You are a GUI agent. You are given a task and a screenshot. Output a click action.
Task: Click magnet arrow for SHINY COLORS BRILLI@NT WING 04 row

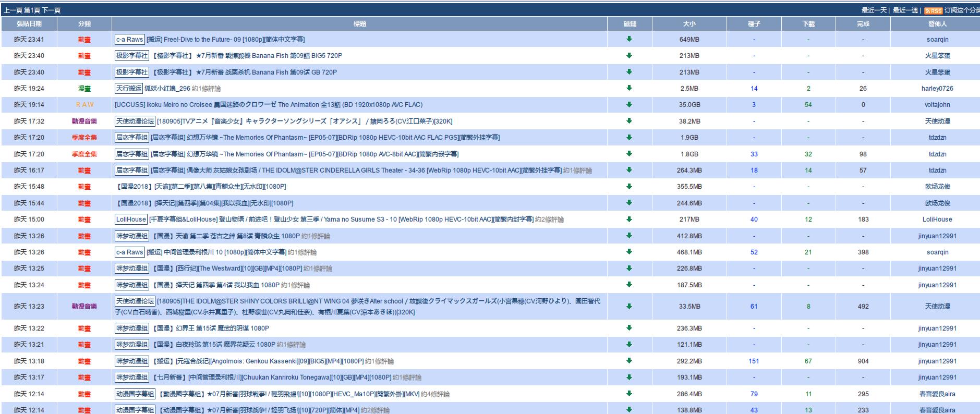click(x=629, y=306)
